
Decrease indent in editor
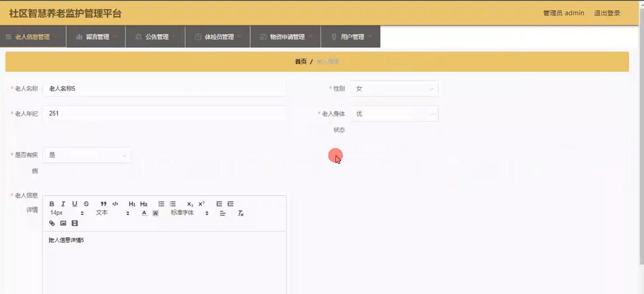219,204
